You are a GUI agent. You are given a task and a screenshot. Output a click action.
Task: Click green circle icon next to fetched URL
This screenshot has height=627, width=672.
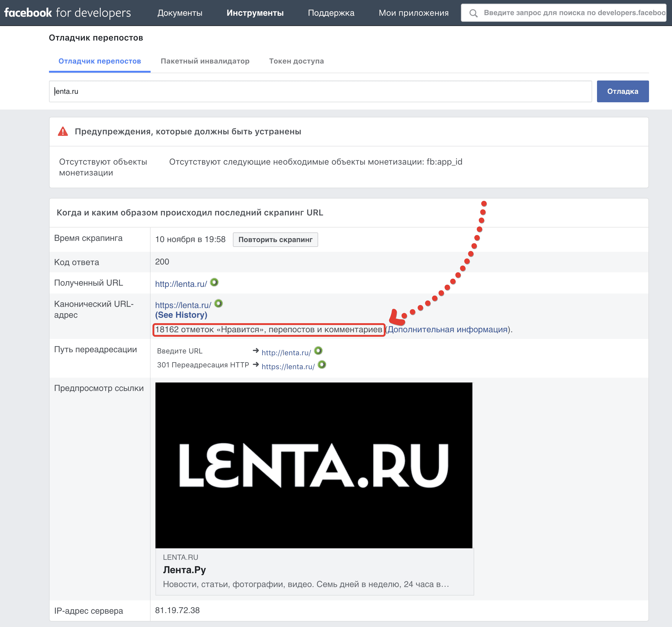(x=214, y=282)
